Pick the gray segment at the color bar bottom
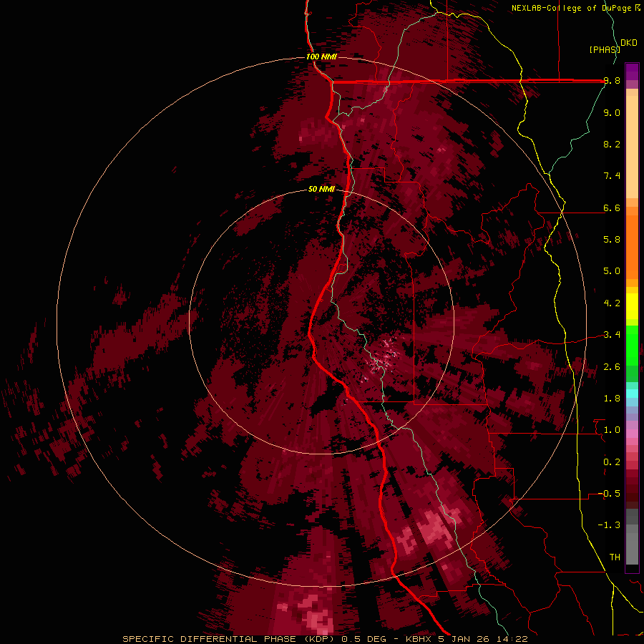Screen dimensions: 644x644 (632, 546)
